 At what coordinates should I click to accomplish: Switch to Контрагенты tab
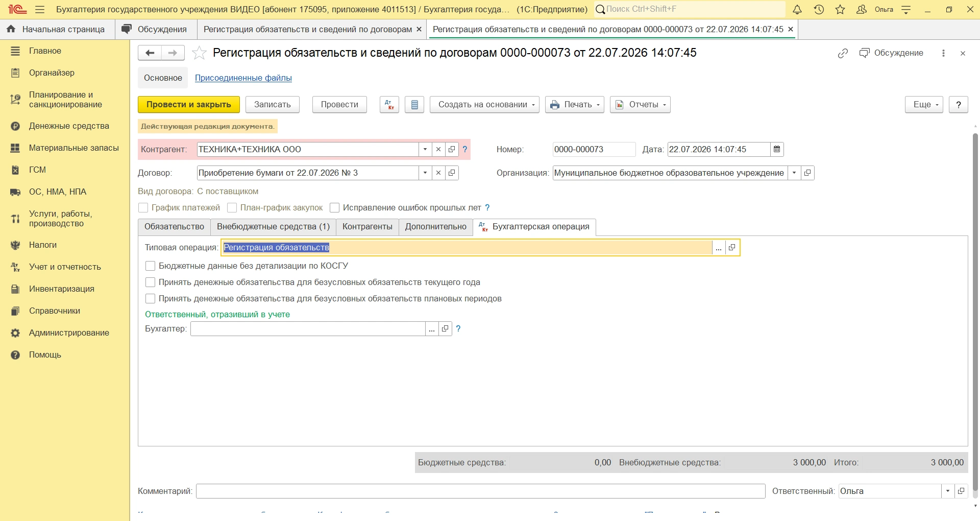click(x=367, y=227)
